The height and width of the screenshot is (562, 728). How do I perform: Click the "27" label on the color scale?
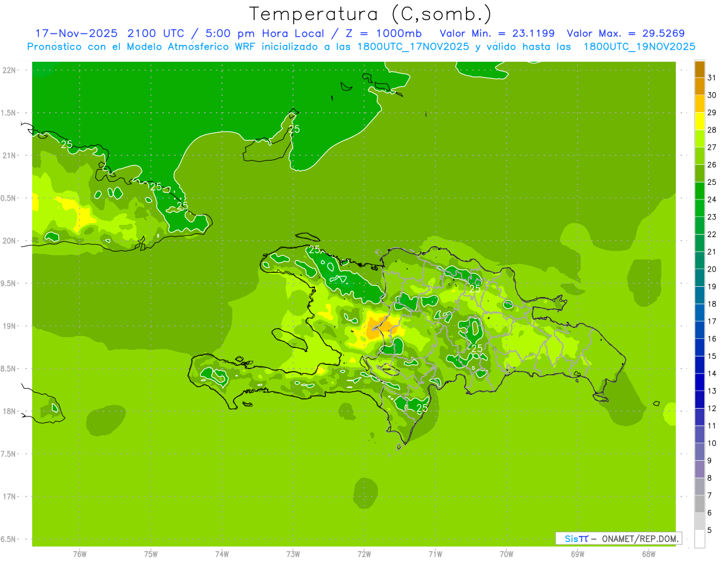click(x=712, y=147)
